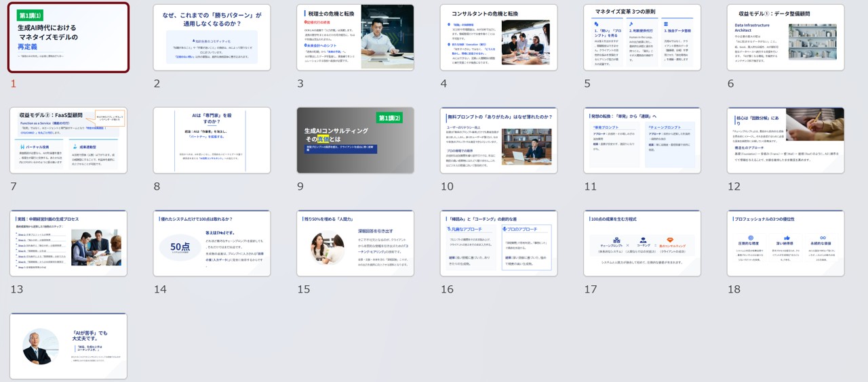The image size is (868, 382).
Task: Select dark slide 9 生成AIコンサルティング
Action: click(355, 140)
